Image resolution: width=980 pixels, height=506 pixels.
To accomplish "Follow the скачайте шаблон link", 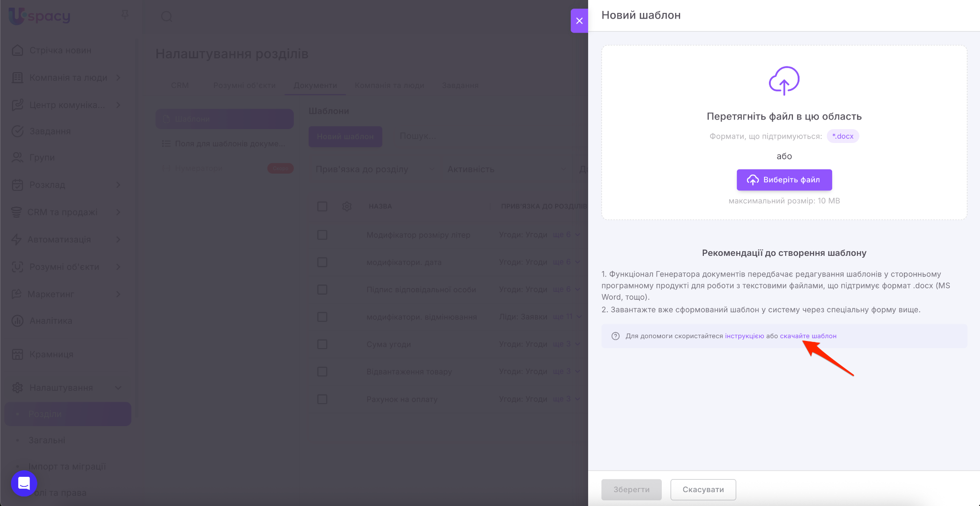I will (x=808, y=336).
